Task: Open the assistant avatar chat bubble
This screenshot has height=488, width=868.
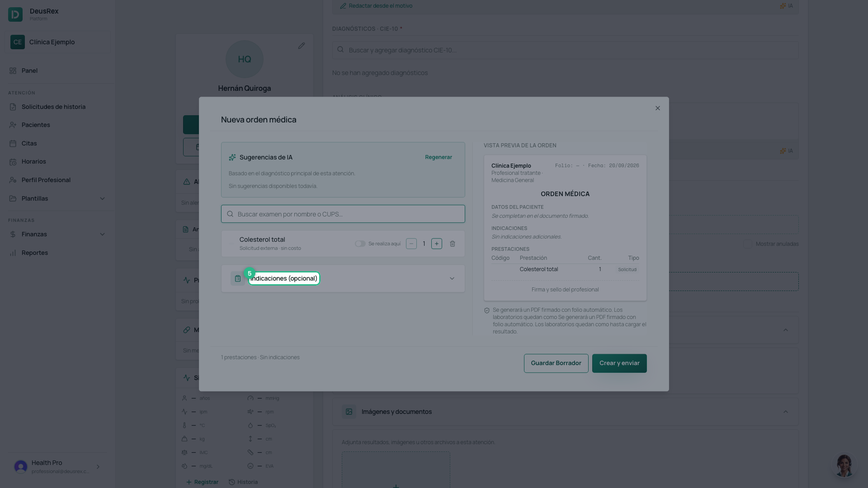Action: [x=844, y=465]
